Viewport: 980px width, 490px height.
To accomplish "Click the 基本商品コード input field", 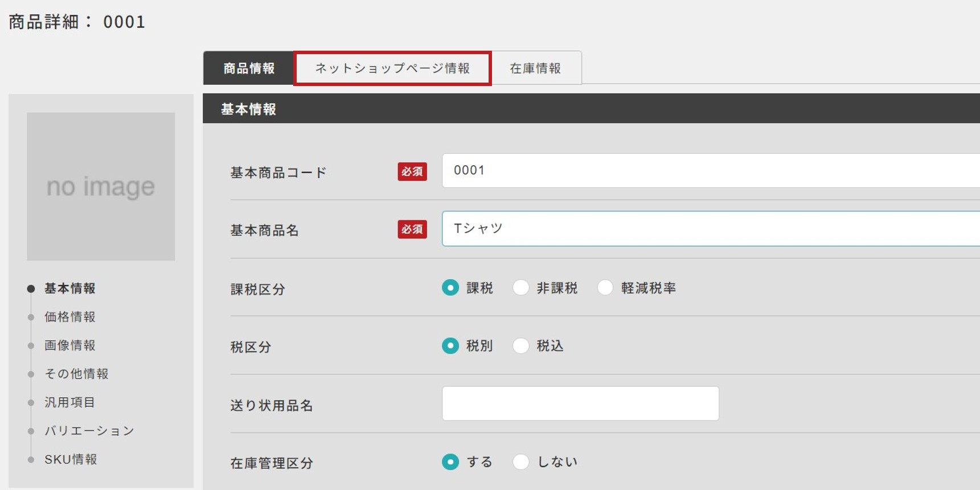I will 711,170.
